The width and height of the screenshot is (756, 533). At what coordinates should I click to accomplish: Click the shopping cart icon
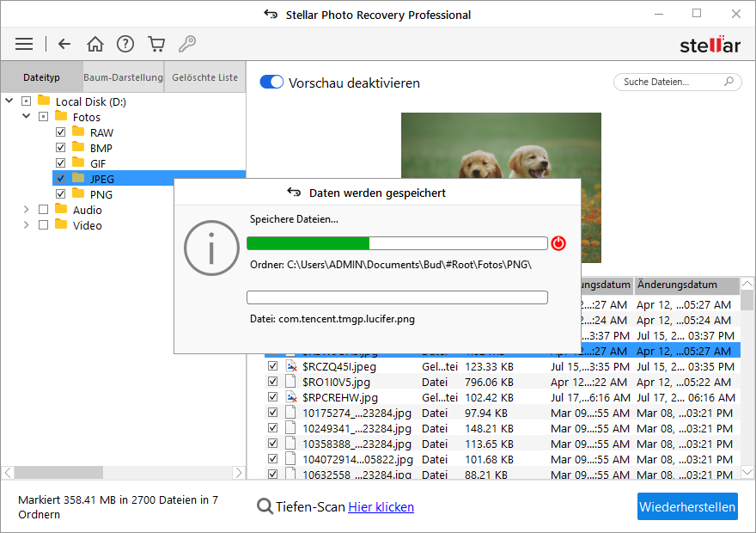[x=155, y=44]
